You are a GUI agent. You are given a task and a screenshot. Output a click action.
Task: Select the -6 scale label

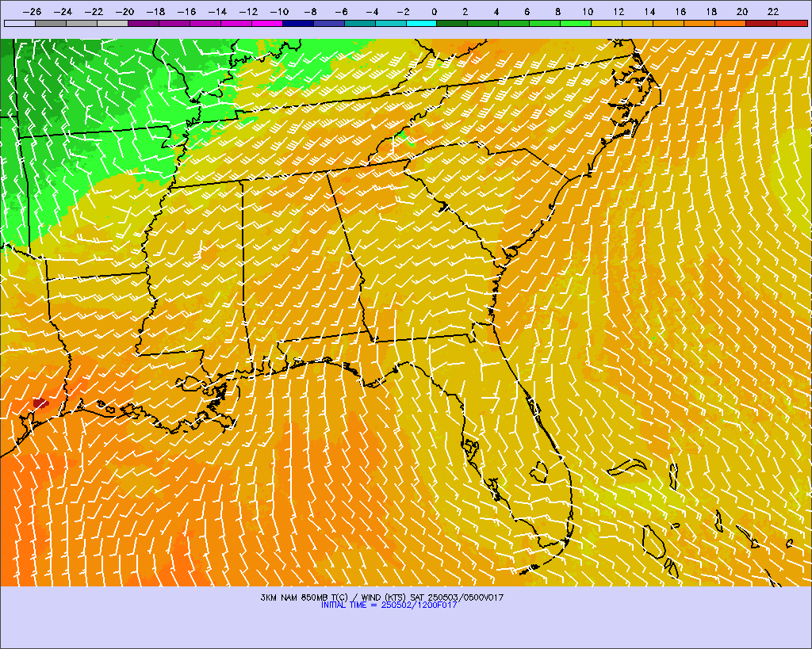click(x=341, y=11)
